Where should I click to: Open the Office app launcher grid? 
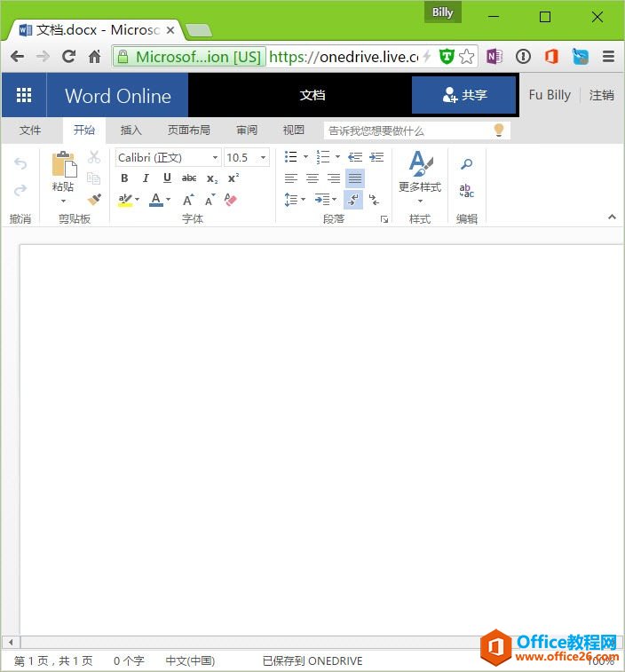(x=24, y=95)
